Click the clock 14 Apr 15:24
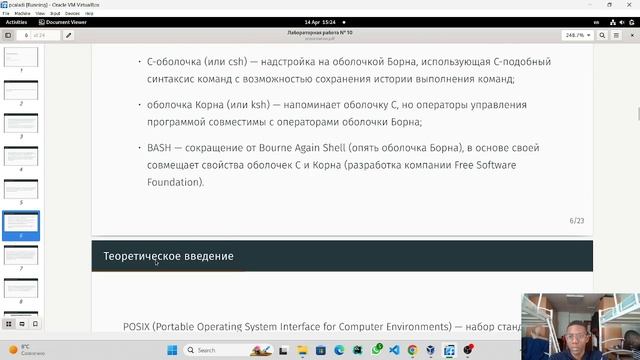 click(x=320, y=22)
